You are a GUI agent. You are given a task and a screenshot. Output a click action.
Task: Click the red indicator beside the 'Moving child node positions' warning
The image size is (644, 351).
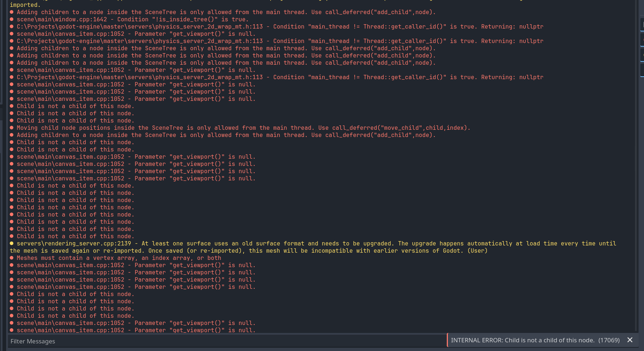pyautogui.click(x=13, y=128)
